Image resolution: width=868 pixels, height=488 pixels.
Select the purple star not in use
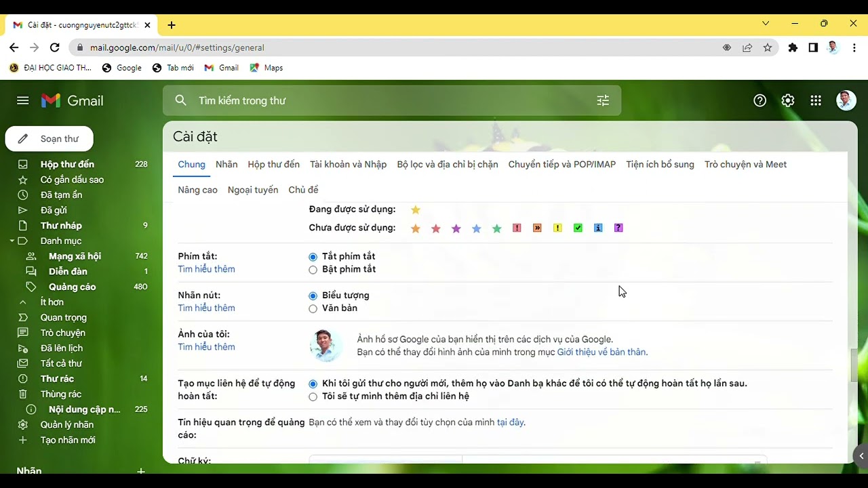point(456,228)
